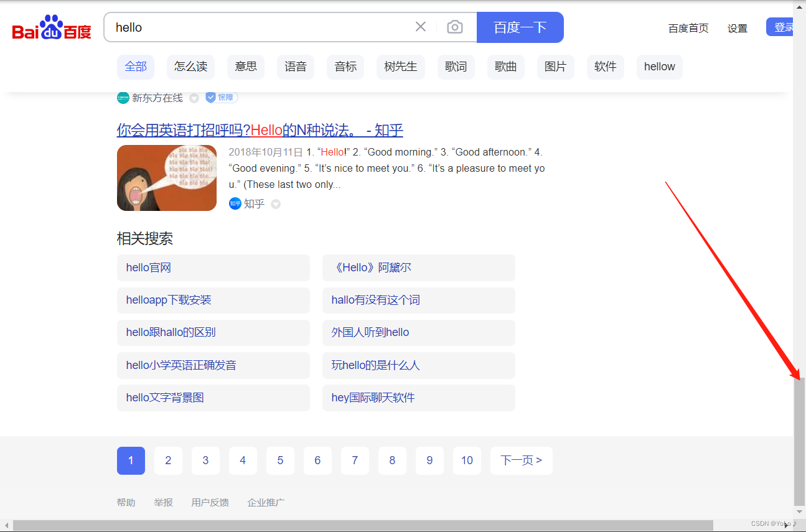Select the hellow filter tab

(660, 67)
